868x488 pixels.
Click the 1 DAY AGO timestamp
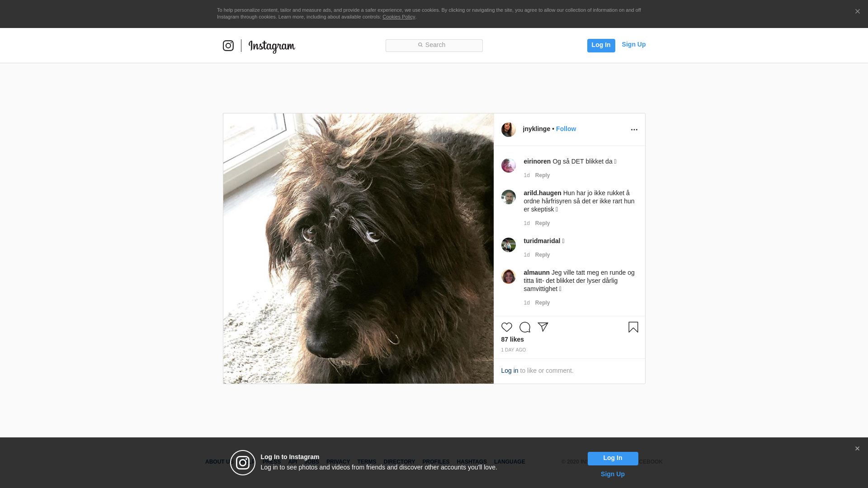(513, 350)
